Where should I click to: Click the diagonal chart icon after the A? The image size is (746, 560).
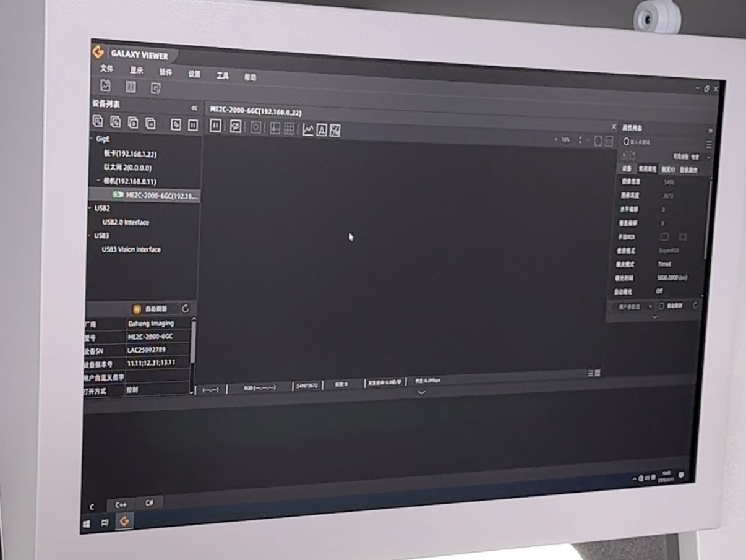click(335, 131)
